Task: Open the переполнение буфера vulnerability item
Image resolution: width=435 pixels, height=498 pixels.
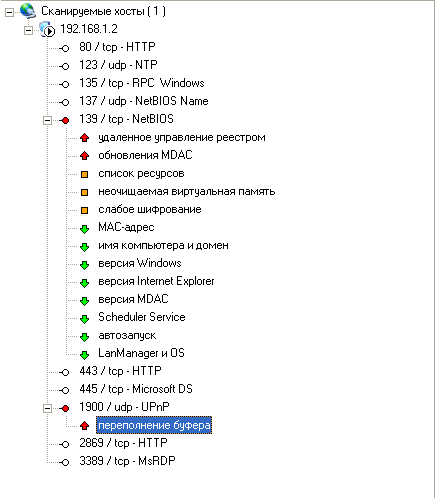Action: (x=154, y=425)
